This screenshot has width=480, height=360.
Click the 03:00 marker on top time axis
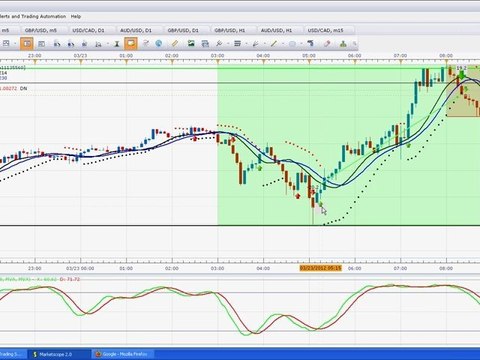coord(217,56)
